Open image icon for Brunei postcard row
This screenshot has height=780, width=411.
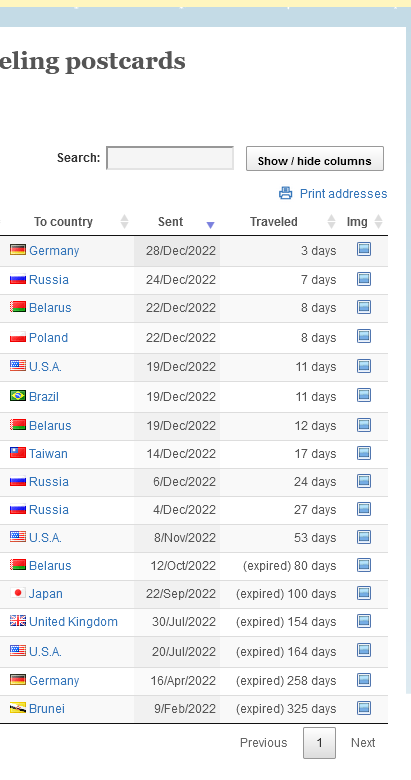[x=364, y=707]
